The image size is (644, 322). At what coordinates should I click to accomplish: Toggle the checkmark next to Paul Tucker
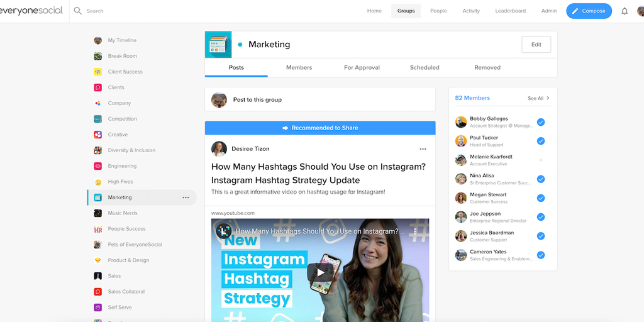point(541,141)
